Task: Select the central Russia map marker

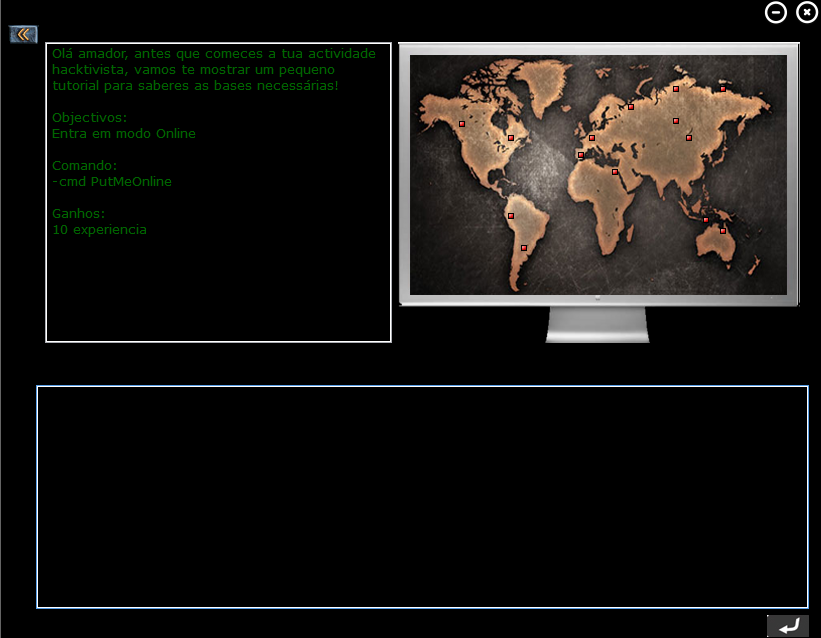Action: click(x=675, y=121)
